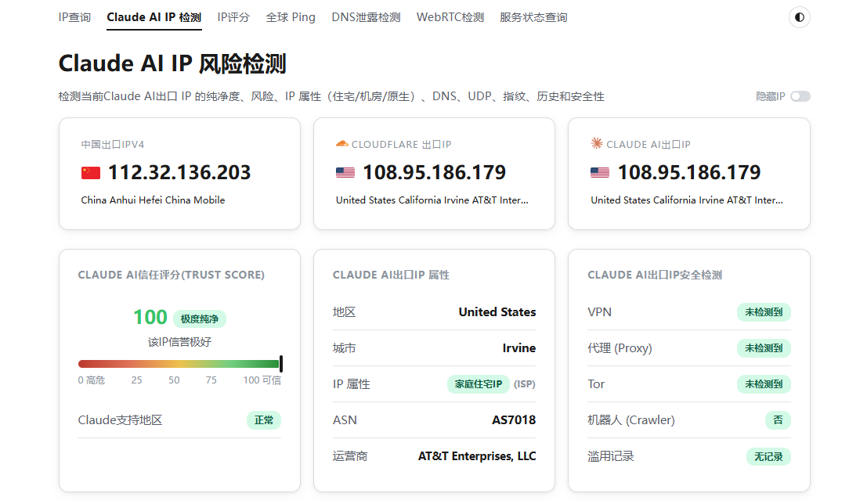
Task: Click the 代理 (Proxy) 未检测到 badge
Action: pyautogui.click(x=764, y=348)
